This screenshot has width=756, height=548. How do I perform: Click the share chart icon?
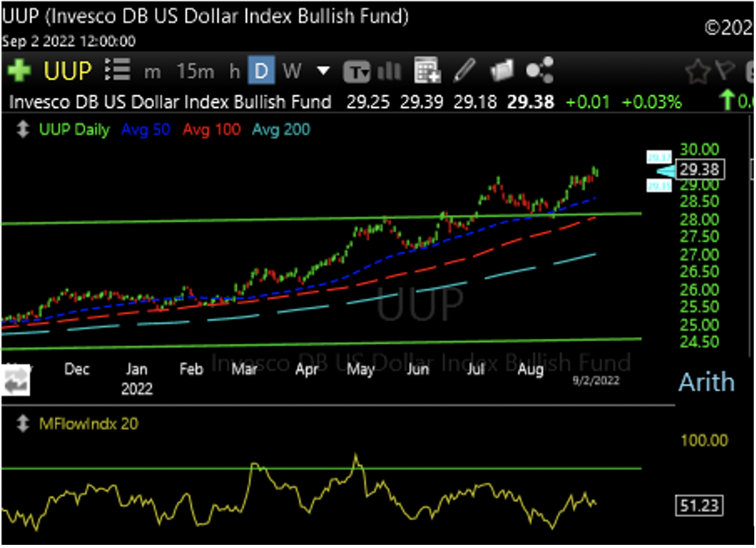(x=540, y=70)
